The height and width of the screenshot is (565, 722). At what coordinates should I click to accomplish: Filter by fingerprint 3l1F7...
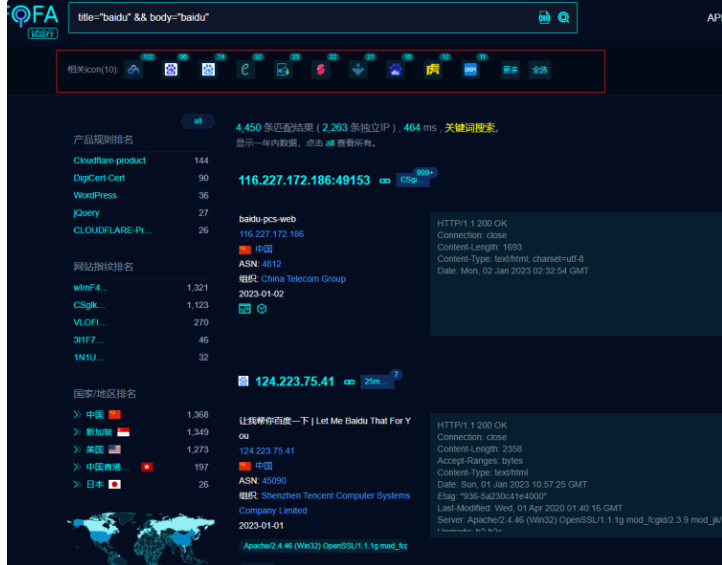(88, 340)
